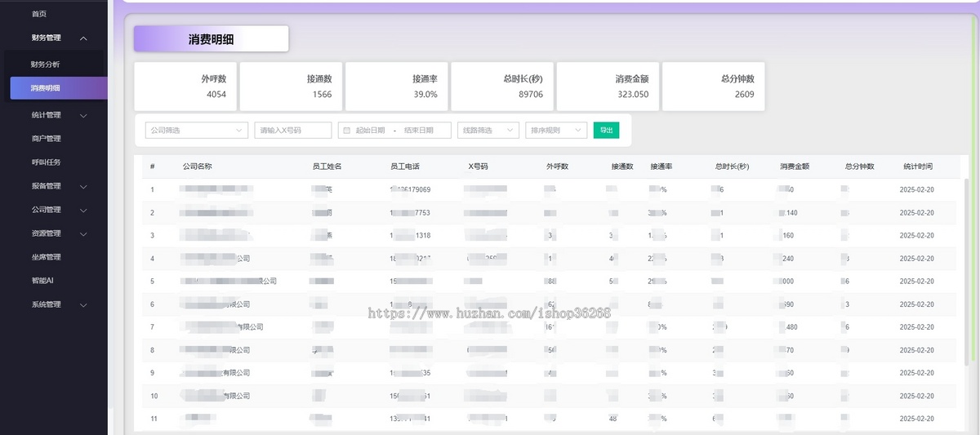Click the 员工姓名 column header

click(327, 166)
